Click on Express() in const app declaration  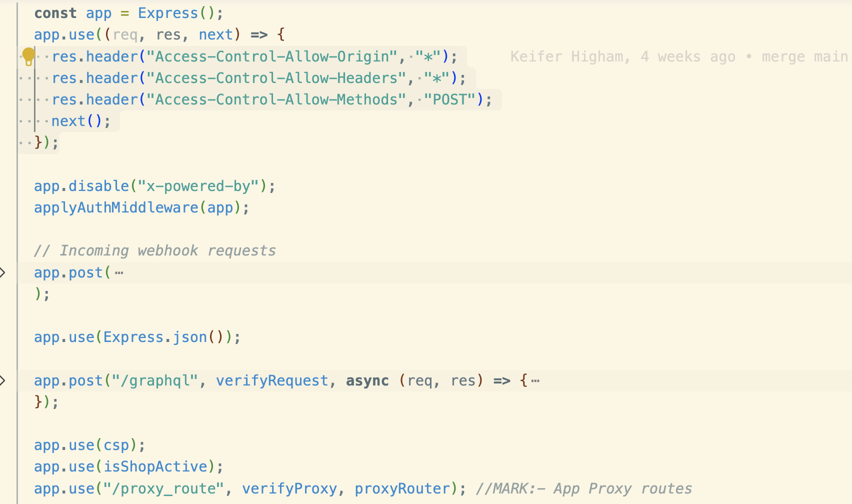(x=176, y=13)
